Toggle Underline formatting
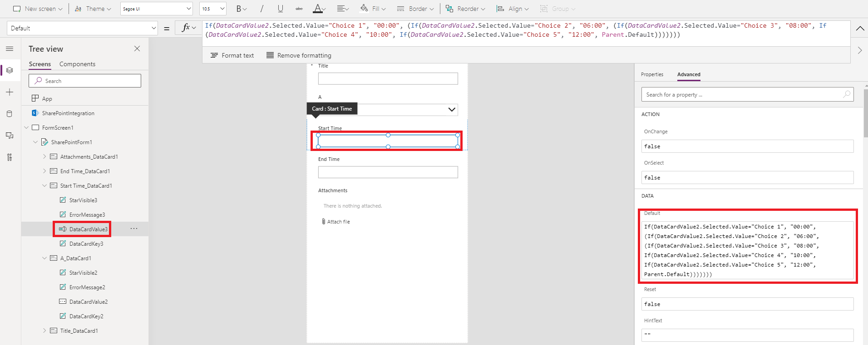The width and height of the screenshot is (868, 345). tap(281, 9)
